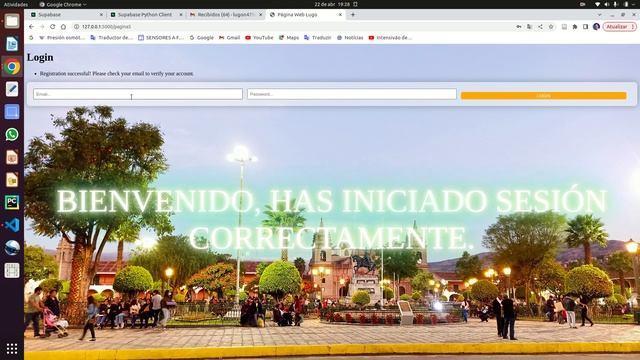The image size is (640, 360).
Task: Open the YouTube bookmark
Action: click(259, 38)
